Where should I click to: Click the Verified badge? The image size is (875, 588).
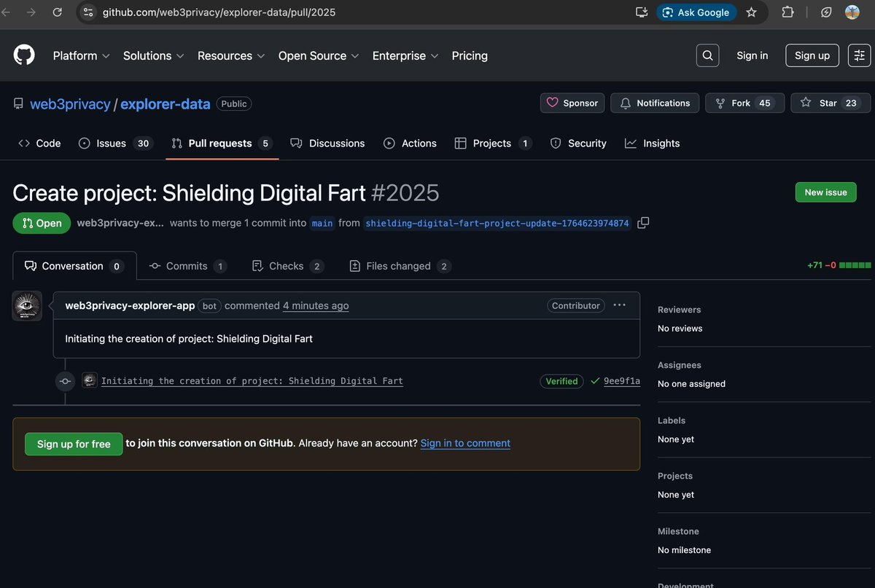click(x=561, y=381)
